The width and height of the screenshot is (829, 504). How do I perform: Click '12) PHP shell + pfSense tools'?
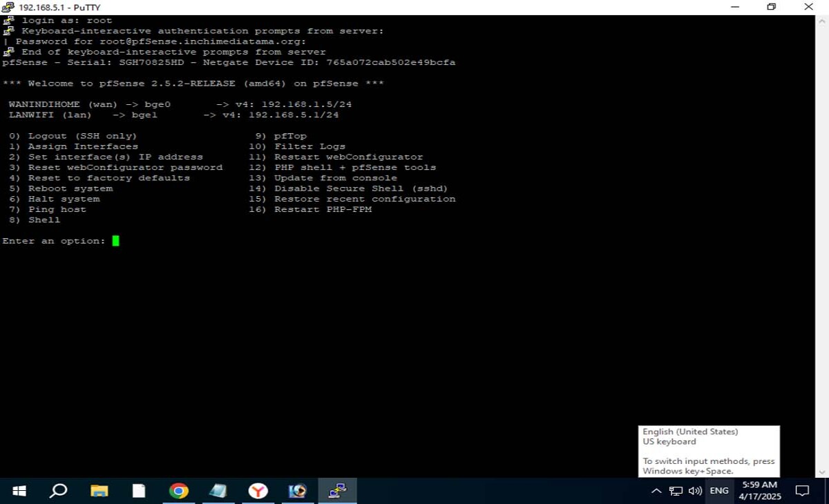click(x=343, y=167)
